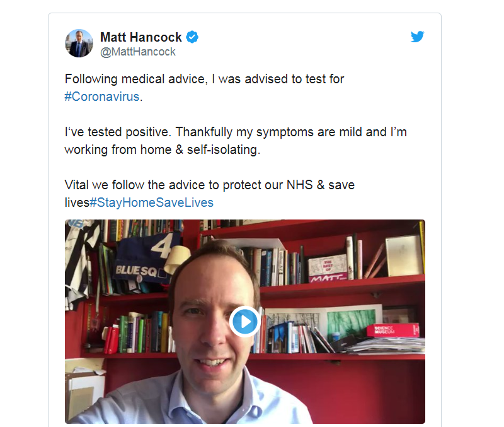This screenshot has width=504, height=427.
Task: Click the video thumbnail on the red bookshelf
Action: [245, 322]
